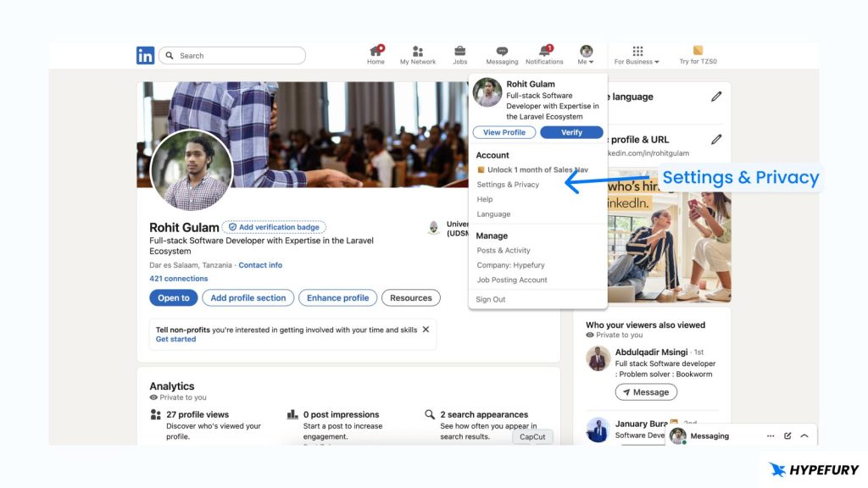The height and width of the screenshot is (488, 868).
Task: Check the Notifications bell icon
Action: click(543, 51)
